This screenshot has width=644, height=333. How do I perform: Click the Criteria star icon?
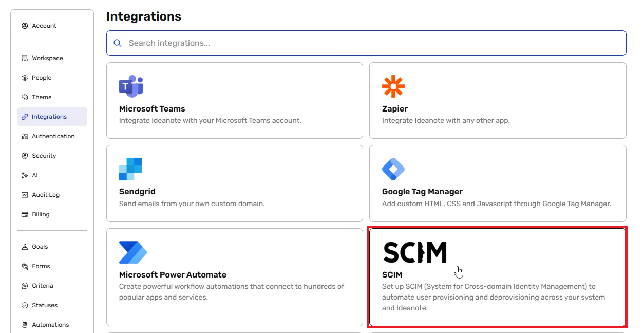(x=25, y=286)
